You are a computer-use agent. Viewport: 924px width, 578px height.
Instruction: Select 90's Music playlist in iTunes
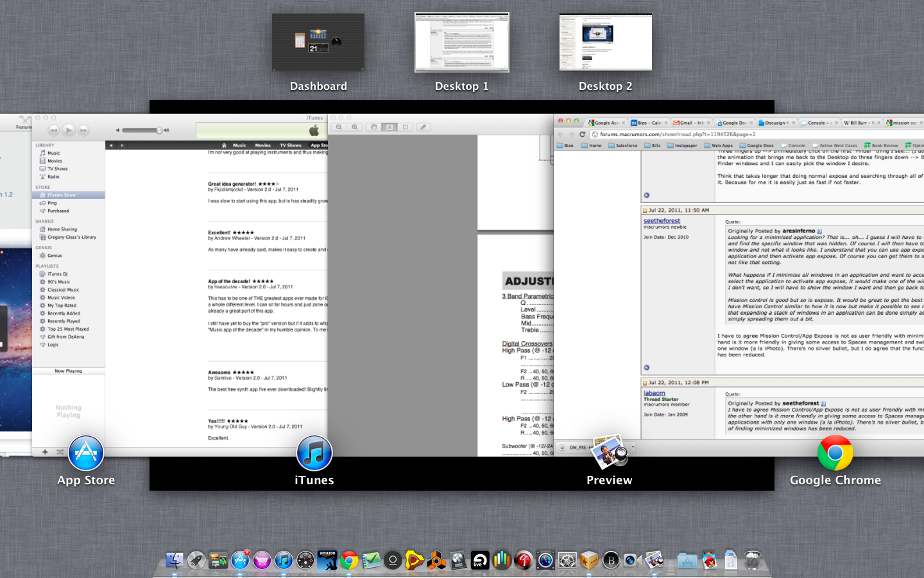pos(58,282)
